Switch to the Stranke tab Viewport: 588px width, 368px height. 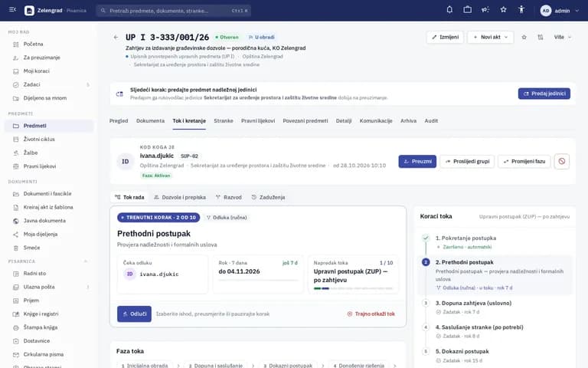pos(223,121)
